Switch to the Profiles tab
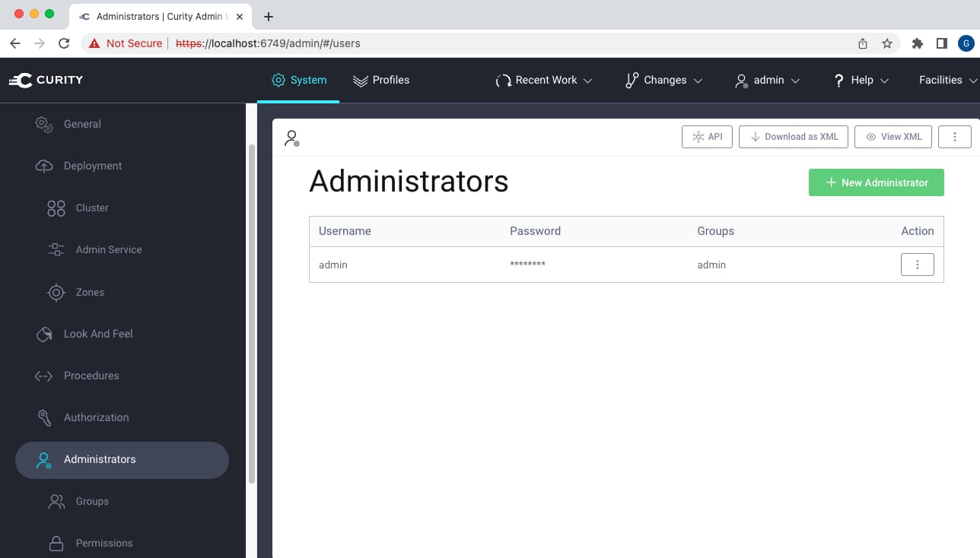This screenshot has width=980, height=558. pyautogui.click(x=380, y=80)
